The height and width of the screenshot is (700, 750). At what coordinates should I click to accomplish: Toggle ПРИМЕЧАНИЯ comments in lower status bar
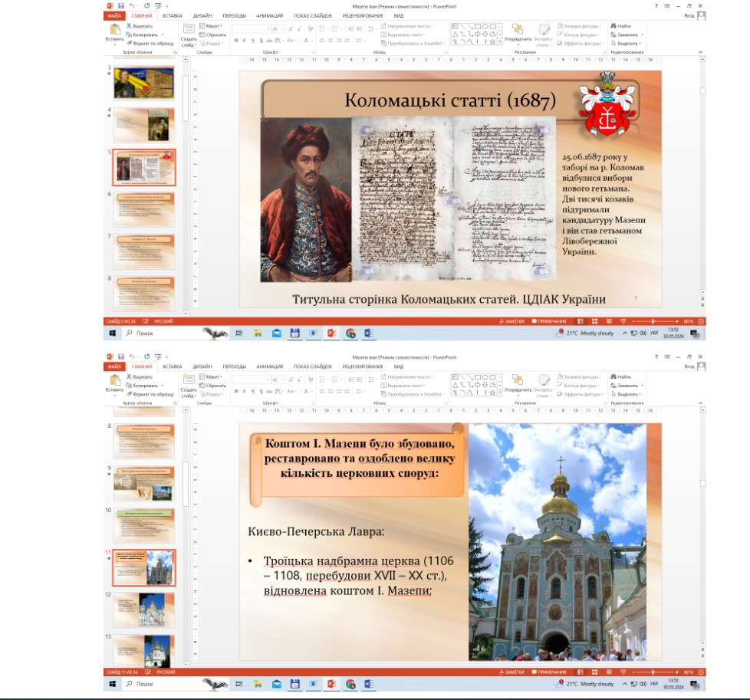click(549, 672)
